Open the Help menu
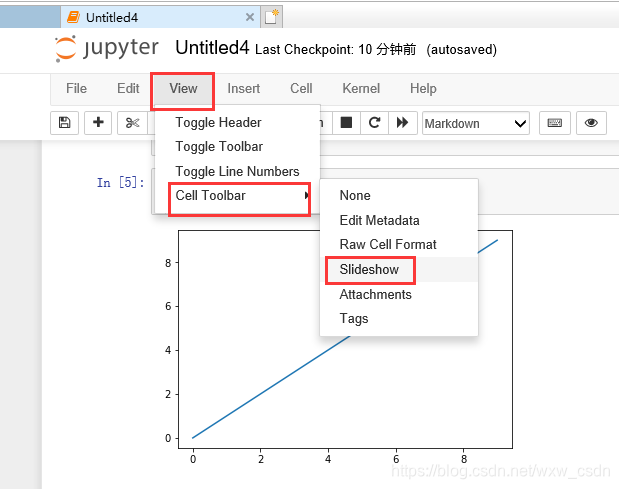The image size is (619, 489). pos(423,88)
